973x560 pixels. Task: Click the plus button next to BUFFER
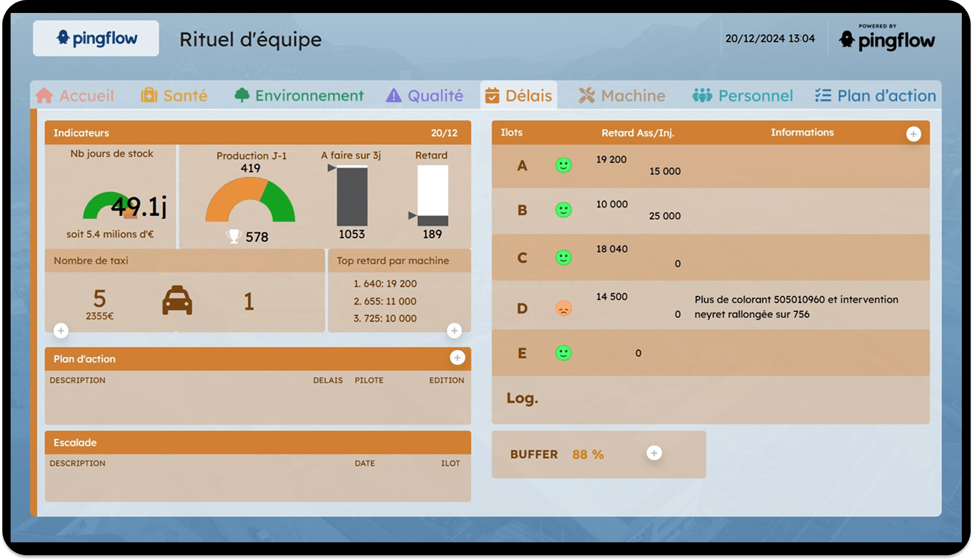click(653, 453)
